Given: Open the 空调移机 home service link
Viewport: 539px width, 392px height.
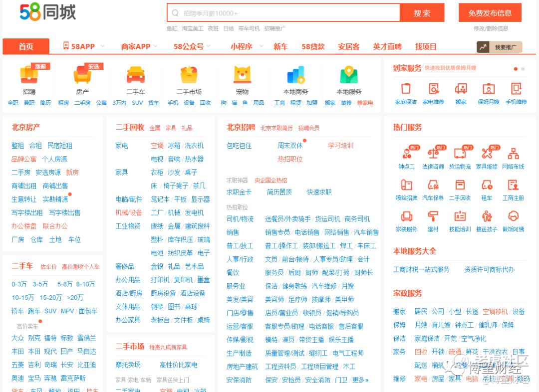Looking at the screenshot, I should point(495,312).
